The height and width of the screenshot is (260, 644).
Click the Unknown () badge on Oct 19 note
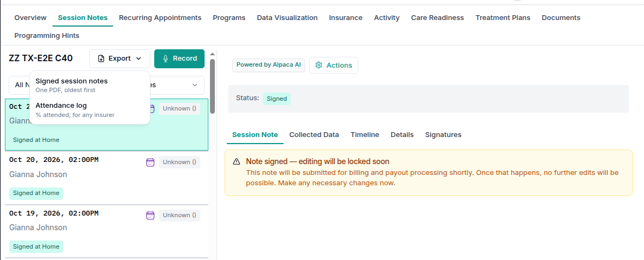click(x=180, y=215)
